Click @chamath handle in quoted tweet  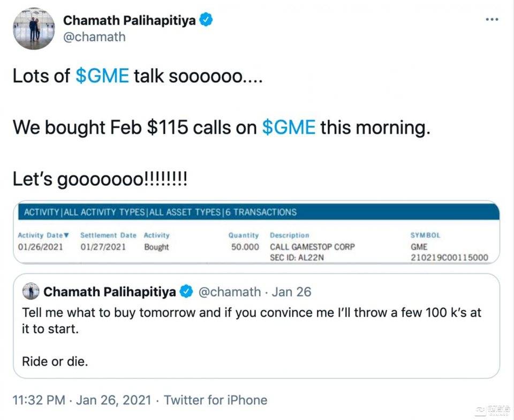(x=230, y=292)
